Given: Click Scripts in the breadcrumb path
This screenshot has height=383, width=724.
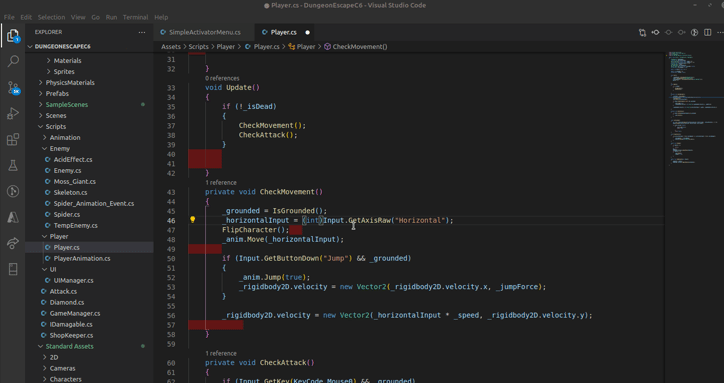Looking at the screenshot, I should tap(199, 47).
